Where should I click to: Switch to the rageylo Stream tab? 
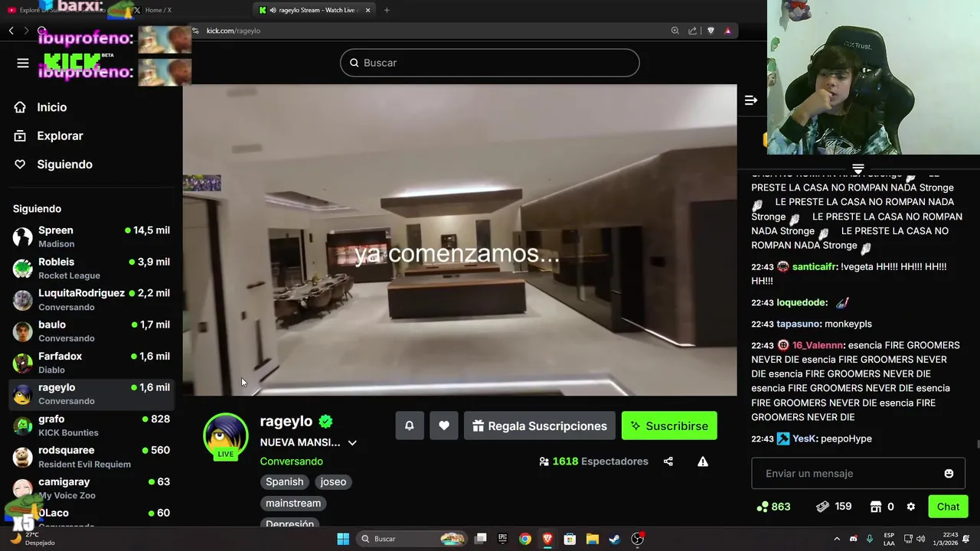315,10
